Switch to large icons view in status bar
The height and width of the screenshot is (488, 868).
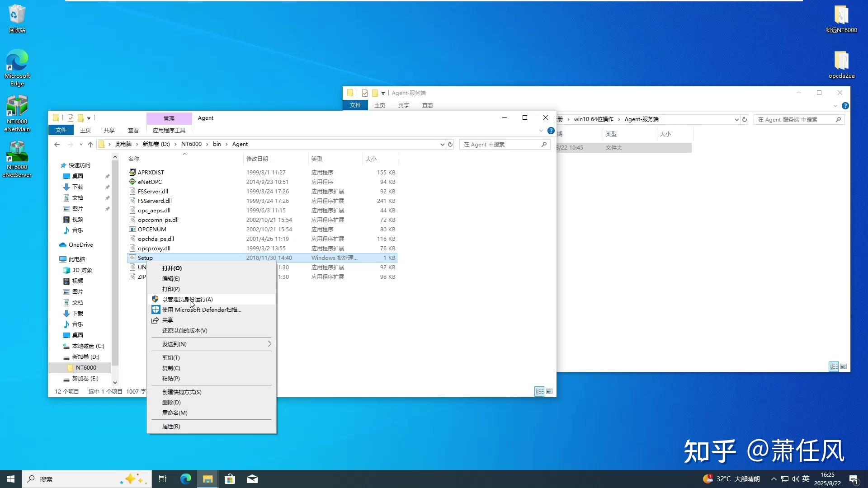(x=549, y=391)
